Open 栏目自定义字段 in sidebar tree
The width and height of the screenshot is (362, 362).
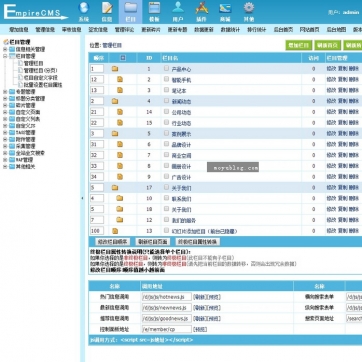coord(40,77)
